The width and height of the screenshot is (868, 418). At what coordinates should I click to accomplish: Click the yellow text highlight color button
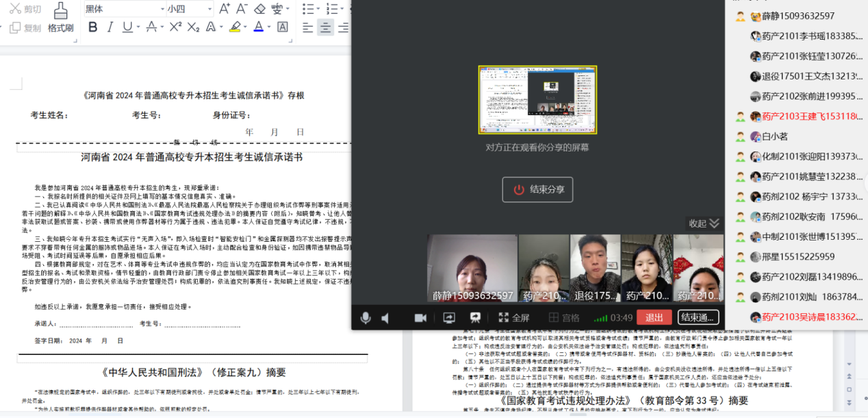coord(235,27)
